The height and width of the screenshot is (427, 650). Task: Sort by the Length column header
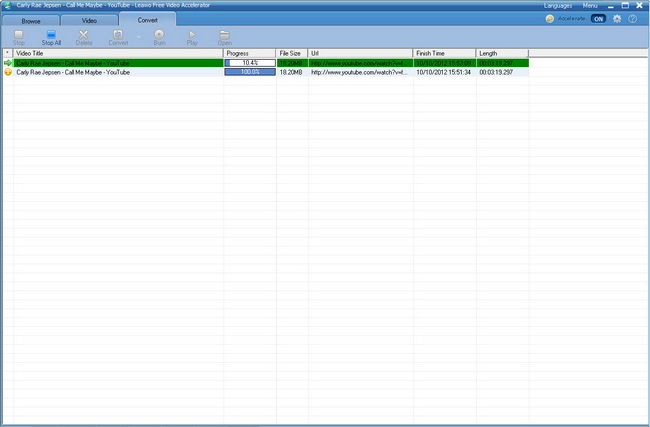click(x=502, y=53)
